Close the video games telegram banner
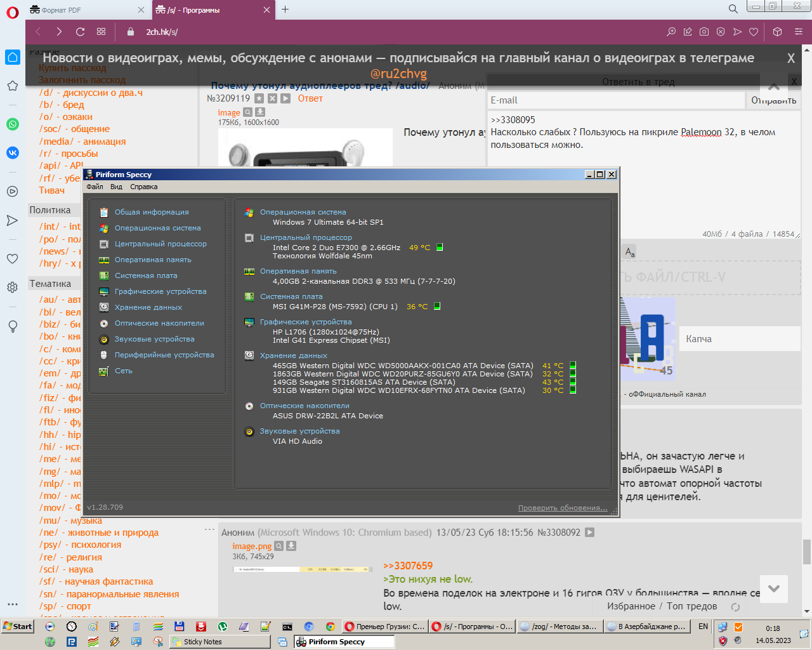Viewport: 812px width, 650px height. pos(791,58)
